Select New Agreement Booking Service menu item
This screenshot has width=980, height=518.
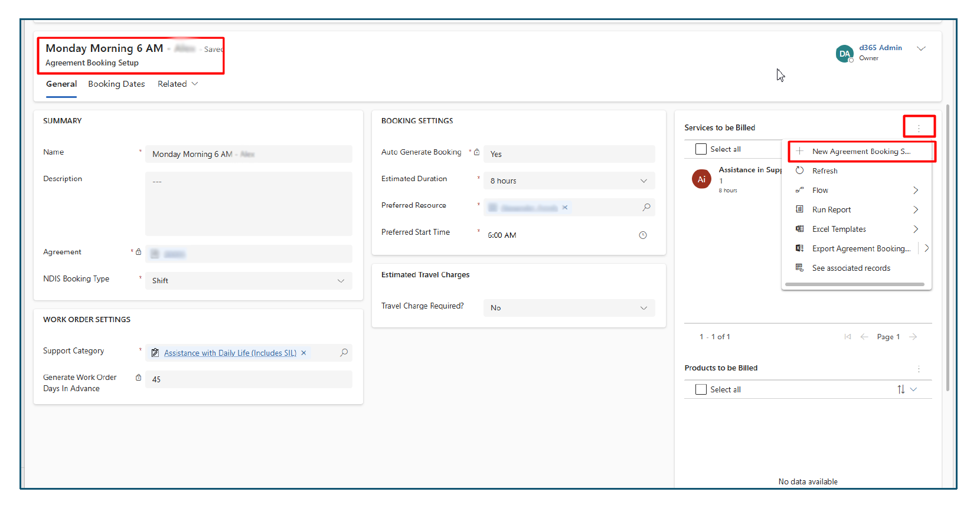pyautogui.click(x=861, y=152)
